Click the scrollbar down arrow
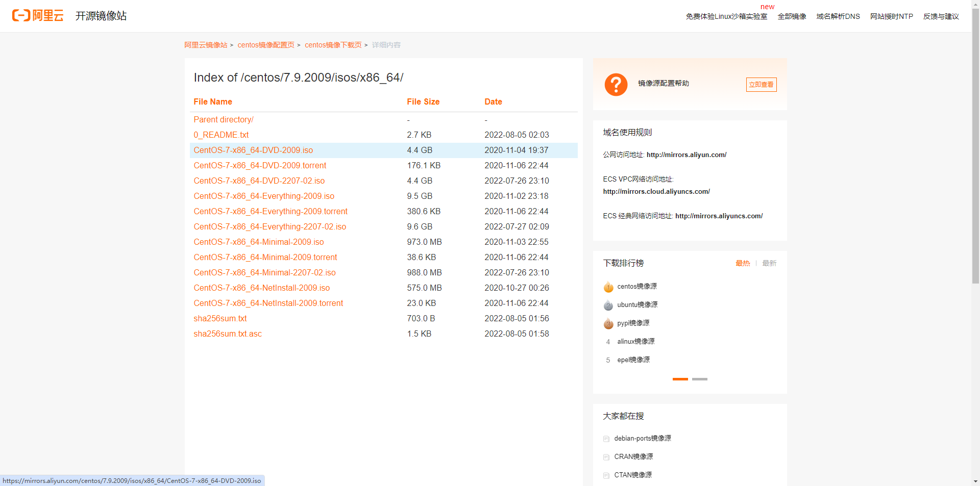This screenshot has height=486, width=980. 975,481
